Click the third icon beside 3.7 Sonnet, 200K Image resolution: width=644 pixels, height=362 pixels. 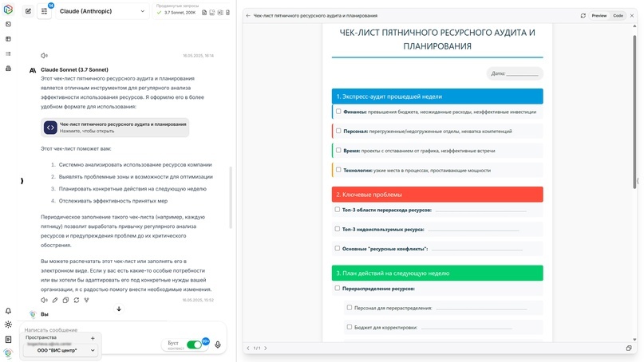coord(220,13)
